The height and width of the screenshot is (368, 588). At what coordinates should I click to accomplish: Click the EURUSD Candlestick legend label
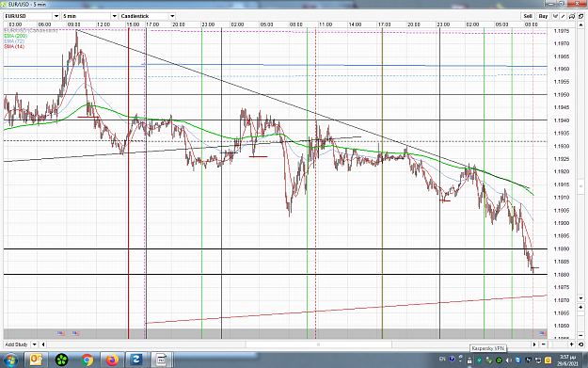31,30
